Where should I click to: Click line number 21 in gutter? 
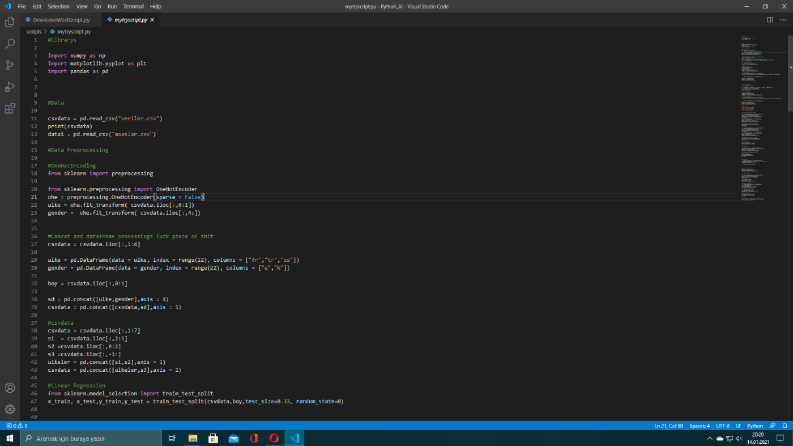coord(34,197)
